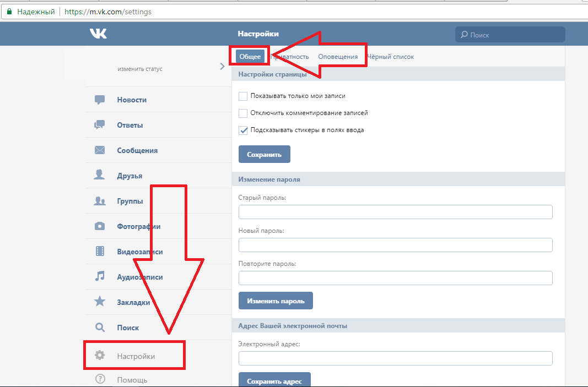The width and height of the screenshot is (588, 387).
Task: Open Друзья in the sidebar menu
Action: click(x=159, y=176)
